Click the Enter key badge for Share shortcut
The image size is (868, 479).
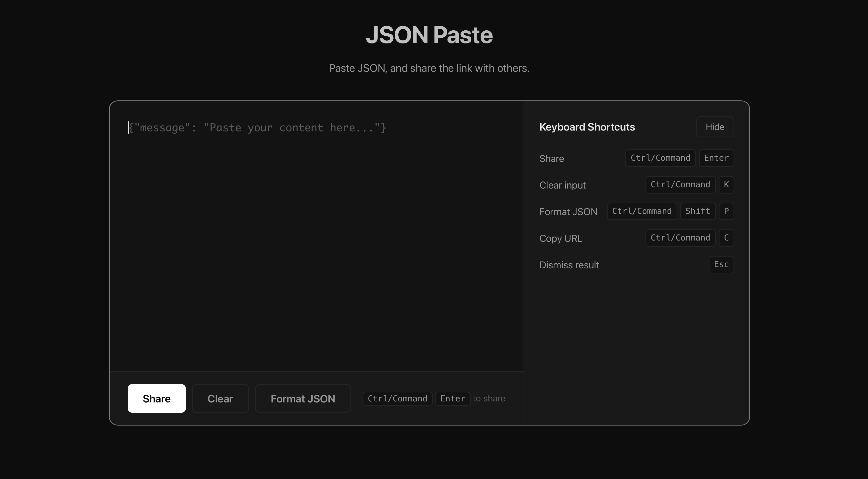716,158
